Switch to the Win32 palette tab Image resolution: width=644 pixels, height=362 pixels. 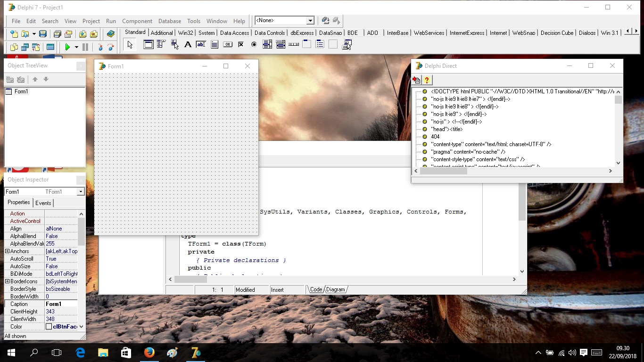pyautogui.click(x=185, y=33)
